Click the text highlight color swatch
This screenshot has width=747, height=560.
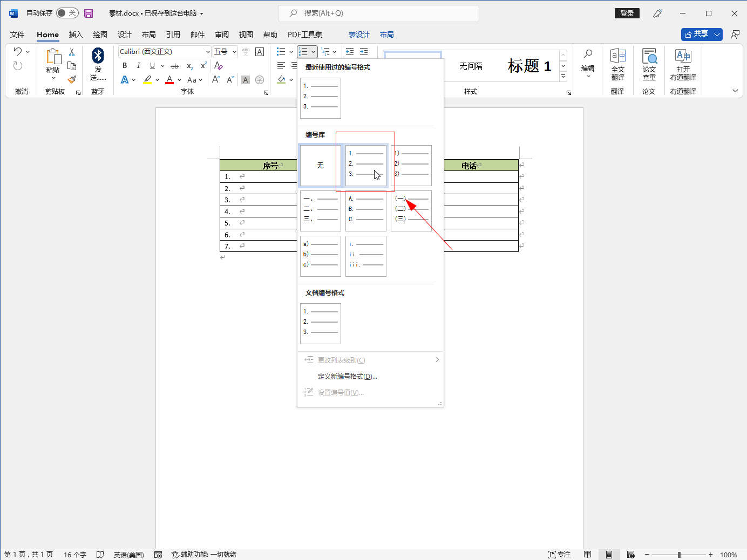coord(147,80)
